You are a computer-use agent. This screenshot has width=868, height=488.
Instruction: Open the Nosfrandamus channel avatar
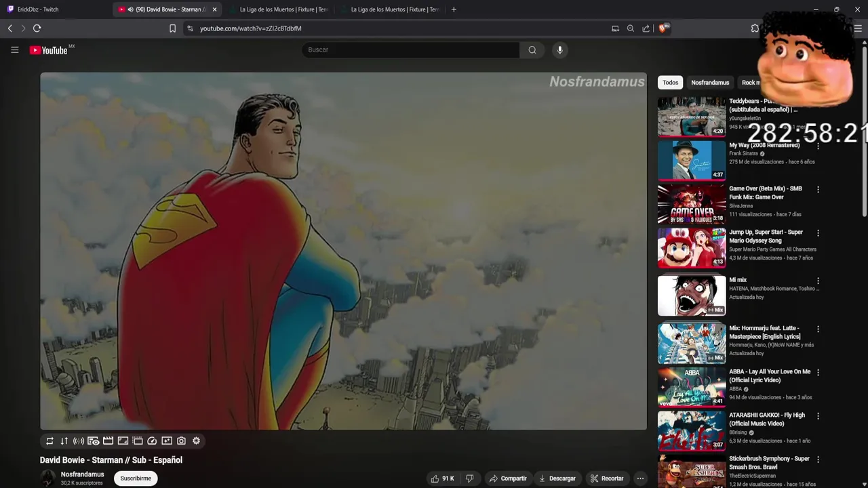click(x=48, y=479)
